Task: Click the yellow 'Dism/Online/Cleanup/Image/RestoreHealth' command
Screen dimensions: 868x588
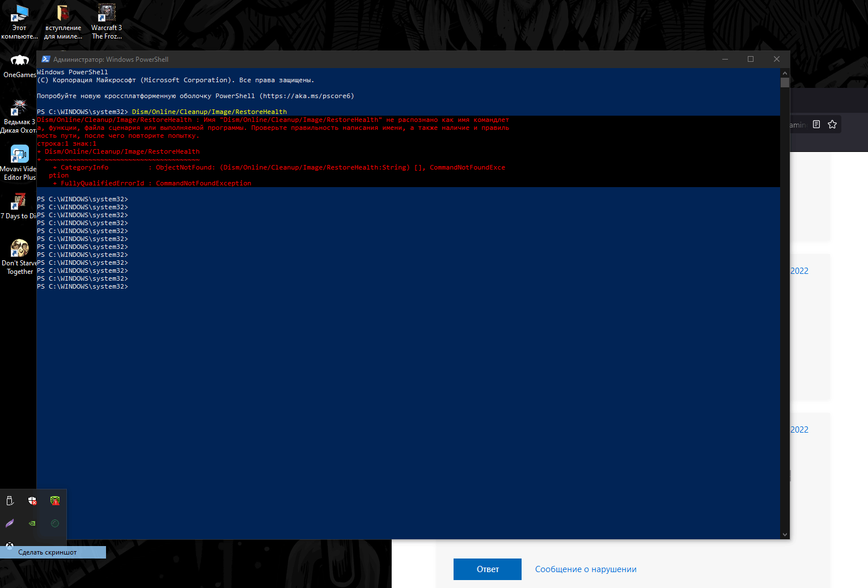Action: tap(209, 112)
